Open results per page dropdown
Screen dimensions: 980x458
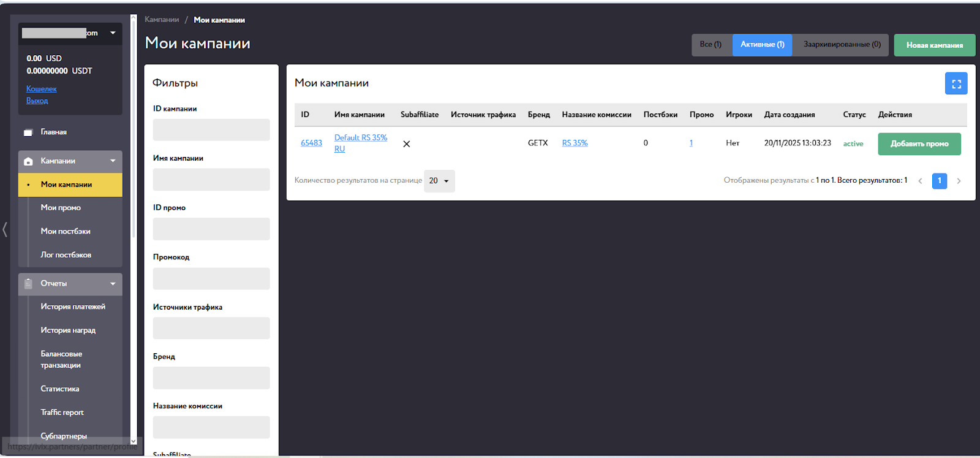click(x=439, y=181)
